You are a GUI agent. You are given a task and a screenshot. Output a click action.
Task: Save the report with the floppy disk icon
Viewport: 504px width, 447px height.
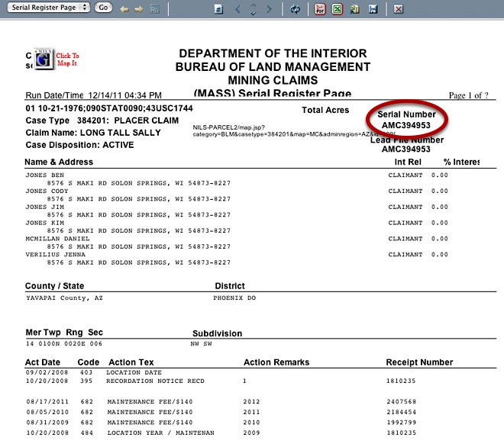pos(373,9)
